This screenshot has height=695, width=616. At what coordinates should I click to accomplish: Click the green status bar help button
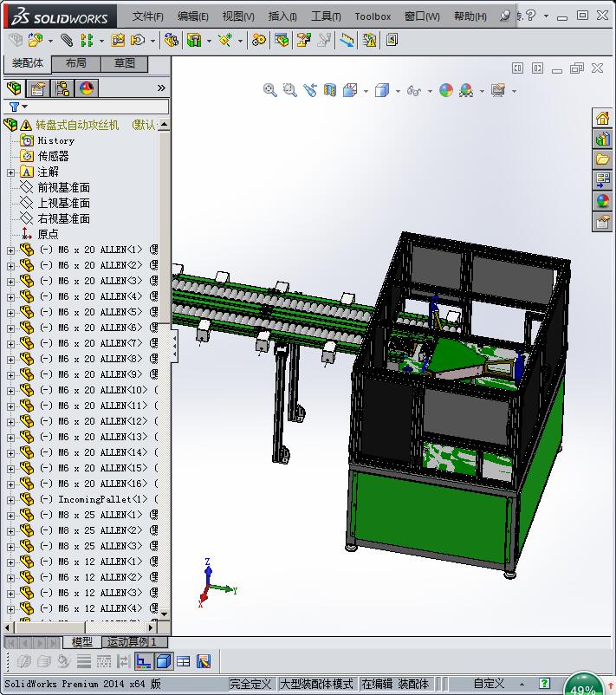point(545,684)
